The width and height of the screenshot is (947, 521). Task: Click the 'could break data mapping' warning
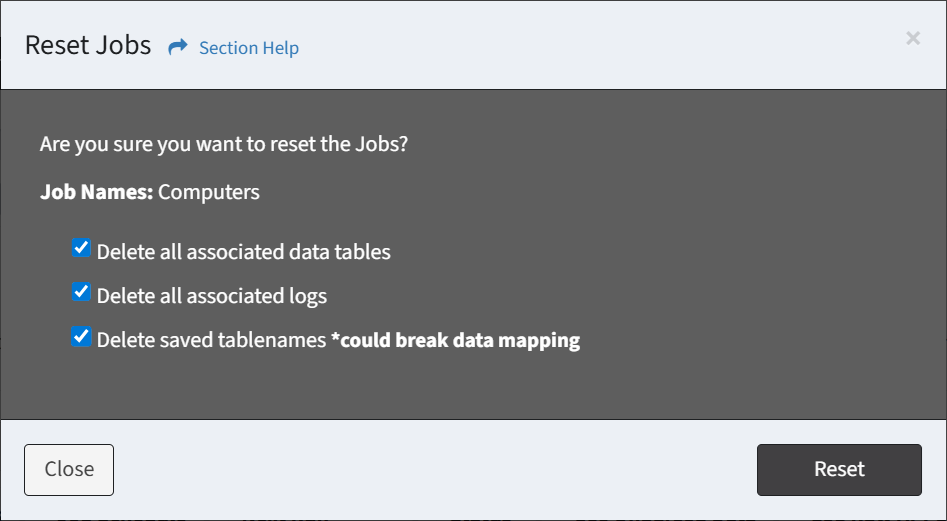456,340
